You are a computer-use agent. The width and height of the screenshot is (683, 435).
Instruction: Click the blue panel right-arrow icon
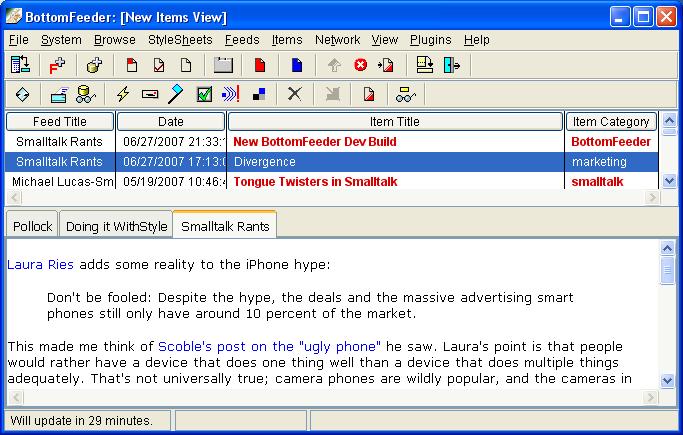coord(452,65)
